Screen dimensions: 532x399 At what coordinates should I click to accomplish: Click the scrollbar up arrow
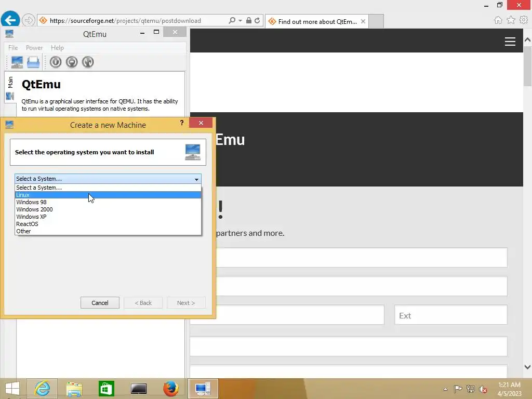tap(527, 39)
